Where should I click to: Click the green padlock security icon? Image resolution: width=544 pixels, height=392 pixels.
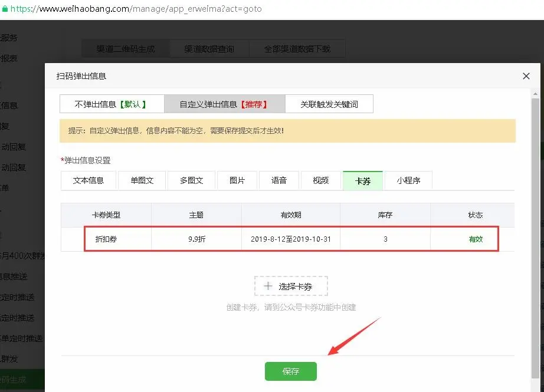tap(5, 9)
